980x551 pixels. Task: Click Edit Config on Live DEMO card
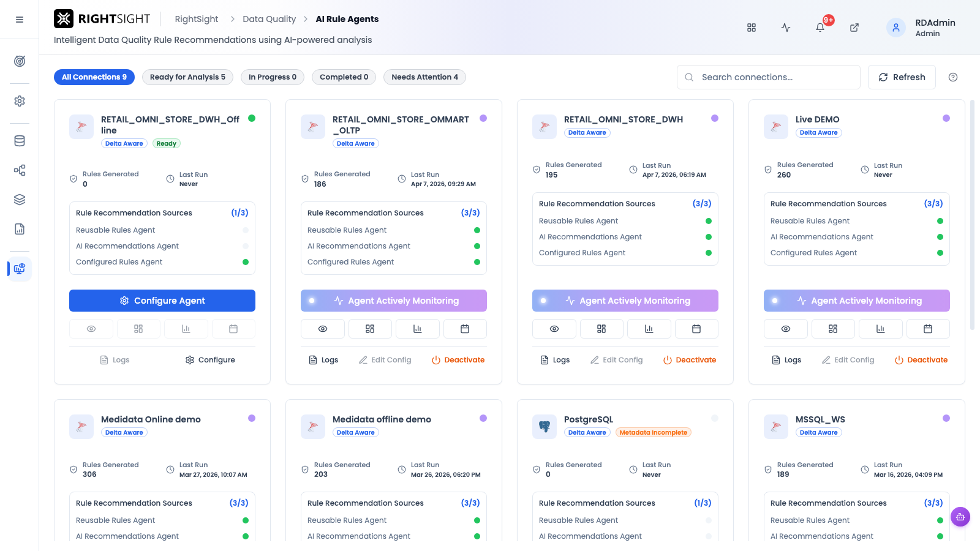[x=848, y=360]
